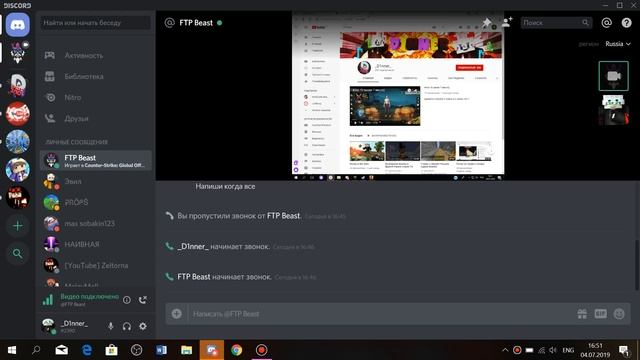
Task: Toggle camera tile in call
Action: point(613,76)
